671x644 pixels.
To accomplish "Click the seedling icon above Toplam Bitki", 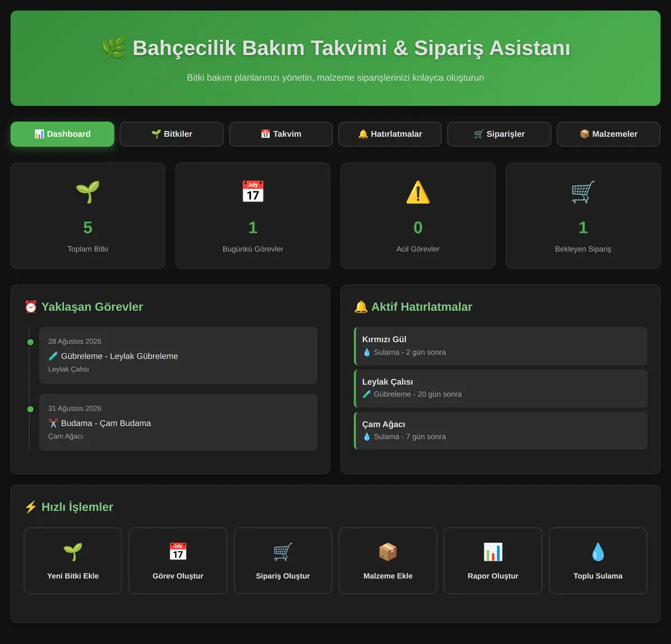I will tap(88, 192).
